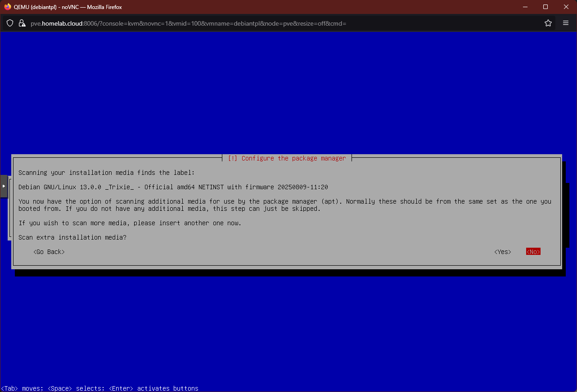577x392 pixels.
Task: Choose <Go Back> in the installer dialog
Action: (x=49, y=251)
